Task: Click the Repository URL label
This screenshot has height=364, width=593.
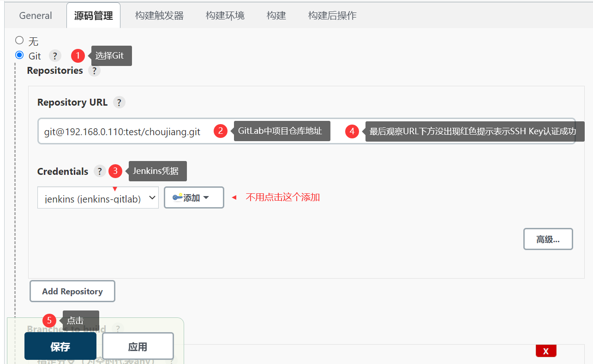Action: click(72, 102)
